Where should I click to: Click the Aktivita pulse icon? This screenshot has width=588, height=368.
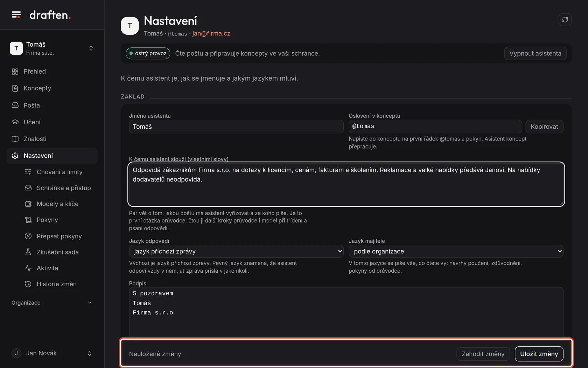28,268
